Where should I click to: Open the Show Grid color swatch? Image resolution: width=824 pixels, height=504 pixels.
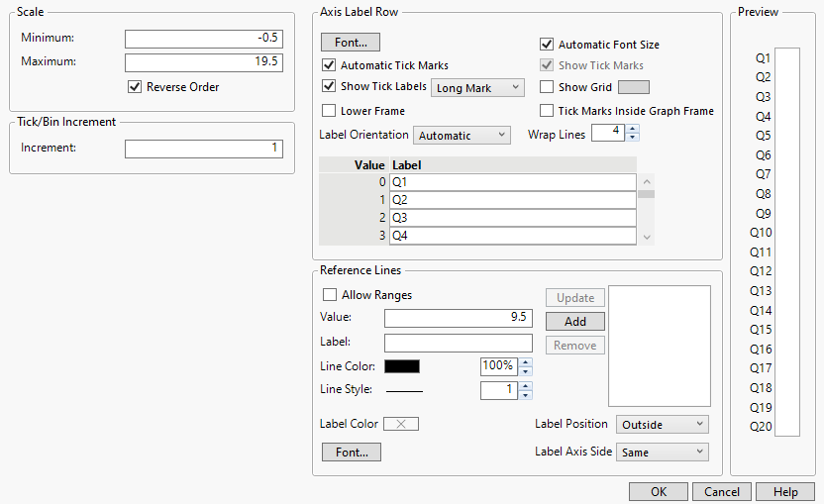(x=634, y=87)
